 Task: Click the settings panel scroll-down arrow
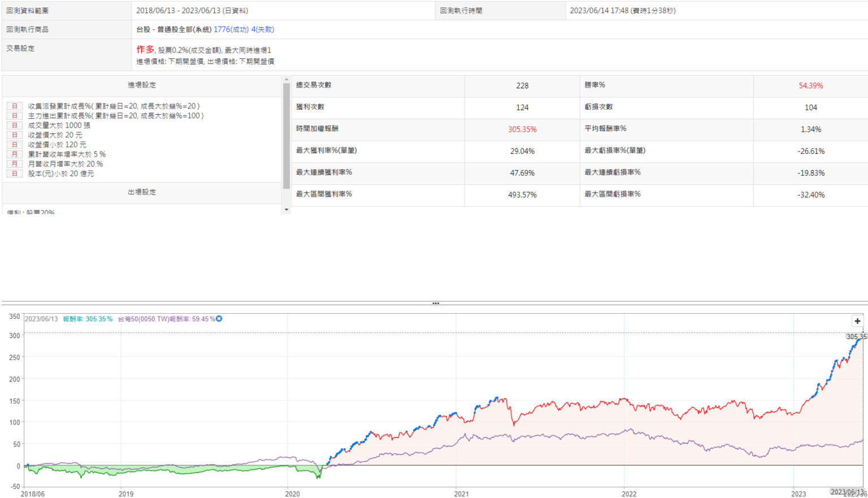(287, 210)
